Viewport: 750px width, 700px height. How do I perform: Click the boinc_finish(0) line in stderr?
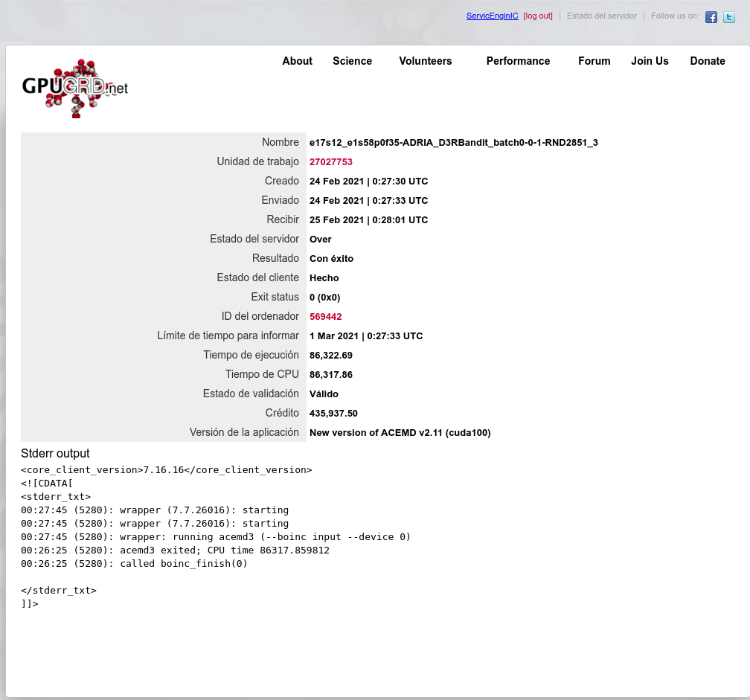134,563
